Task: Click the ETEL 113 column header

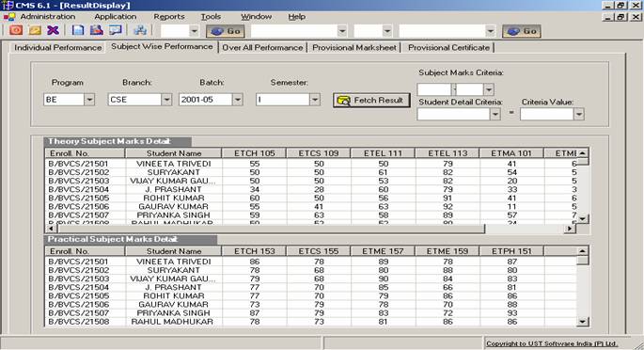Action: pos(448,153)
